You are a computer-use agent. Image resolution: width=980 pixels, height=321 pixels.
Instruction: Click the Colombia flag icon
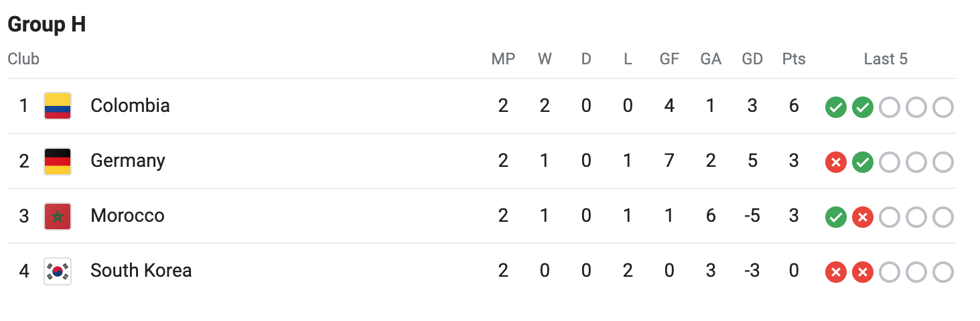[58, 106]
